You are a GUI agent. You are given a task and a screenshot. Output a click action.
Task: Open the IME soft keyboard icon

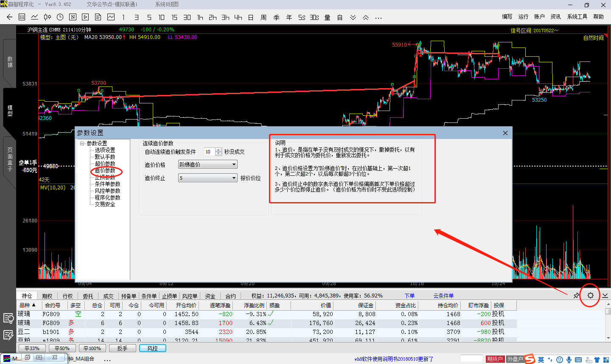[x=578, y=360]
